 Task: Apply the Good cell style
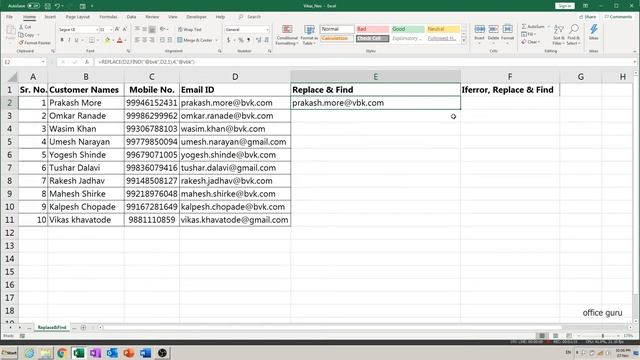point(408,29)
